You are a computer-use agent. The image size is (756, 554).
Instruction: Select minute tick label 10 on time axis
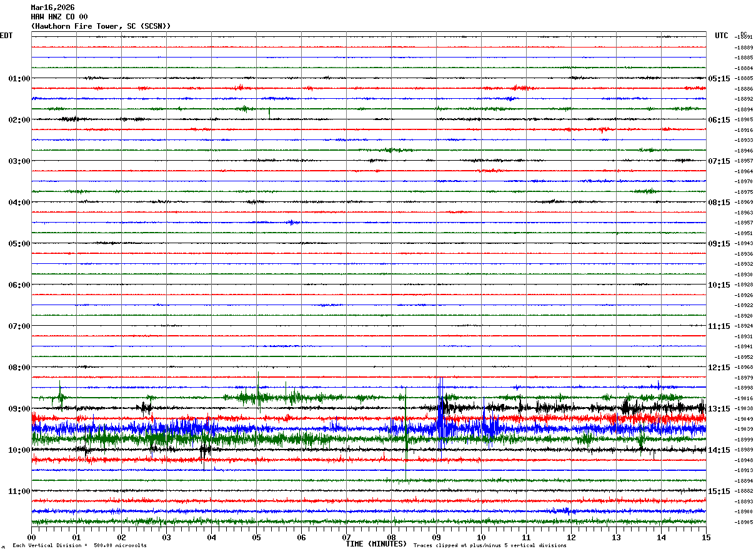click(x=481, y=537)
